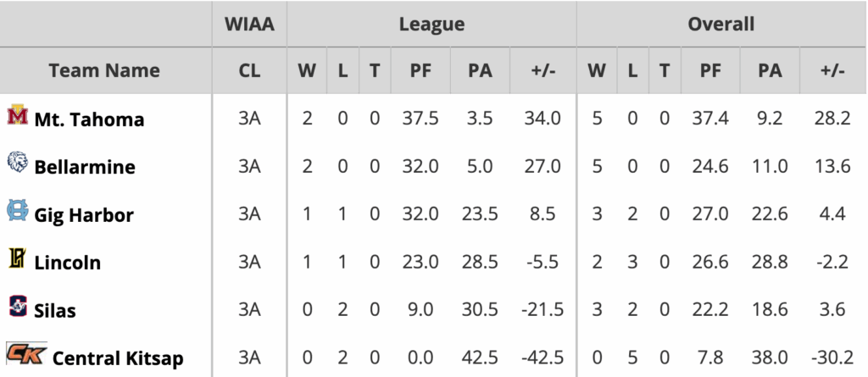Open the Bellarmine team link
Image resolution: width=868 pixels, height=377 pixels.
(85, 167)
